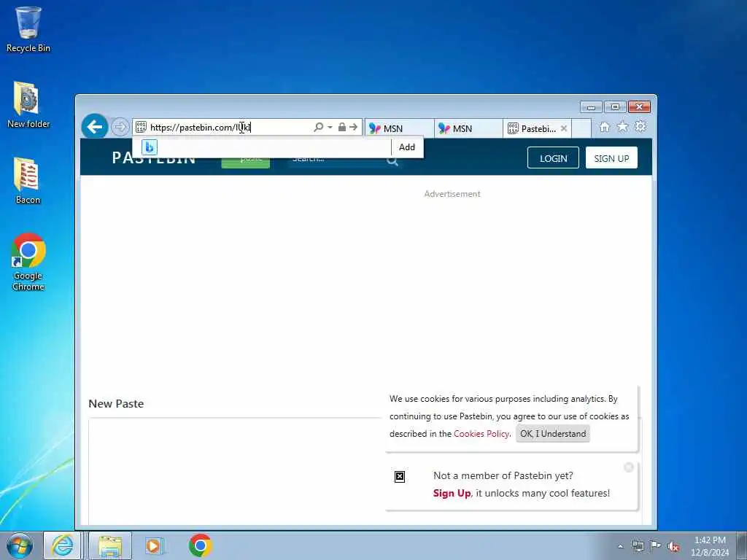The width and height of the screenshot is (747, 560).
Task: Click the Action Center flag icon
Action: [x=656, y=547]
